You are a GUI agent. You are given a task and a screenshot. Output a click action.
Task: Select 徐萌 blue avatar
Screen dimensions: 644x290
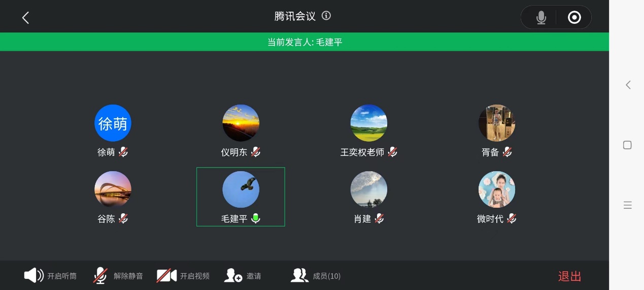(x=113, y=123)
